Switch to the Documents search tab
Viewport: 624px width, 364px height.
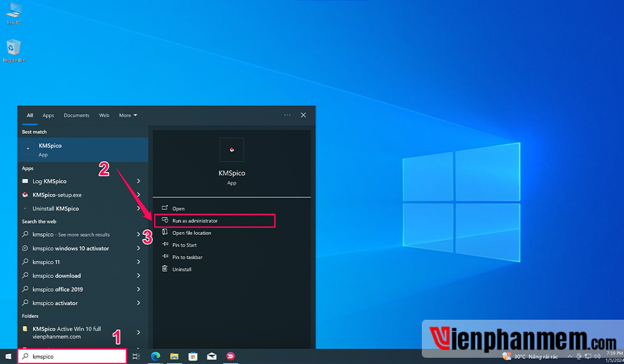pos(76,115)
